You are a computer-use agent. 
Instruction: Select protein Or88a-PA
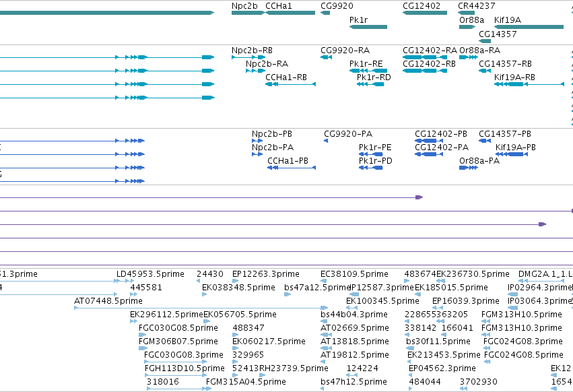click(x=469, y=168)
